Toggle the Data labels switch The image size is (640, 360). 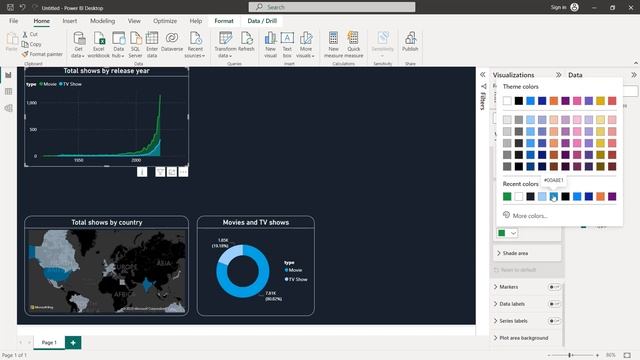[554, 304]
